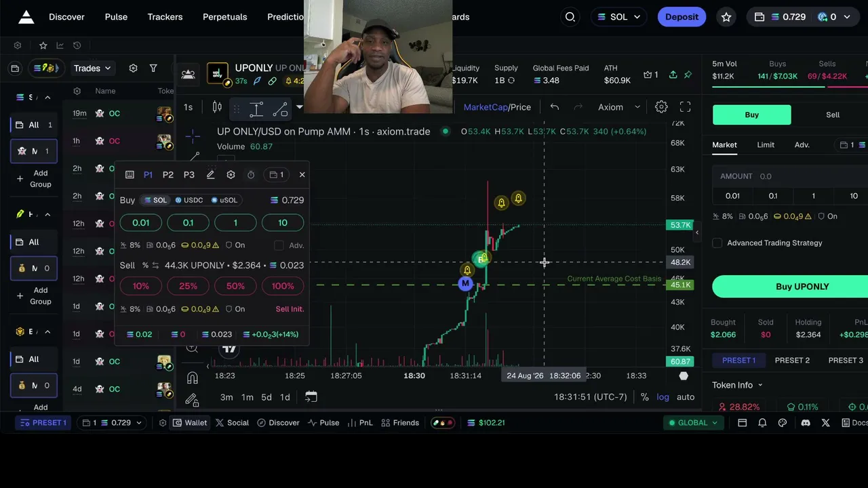Click the 45.1K average cost price label
The image size is (868, 488).
[680, 285]
